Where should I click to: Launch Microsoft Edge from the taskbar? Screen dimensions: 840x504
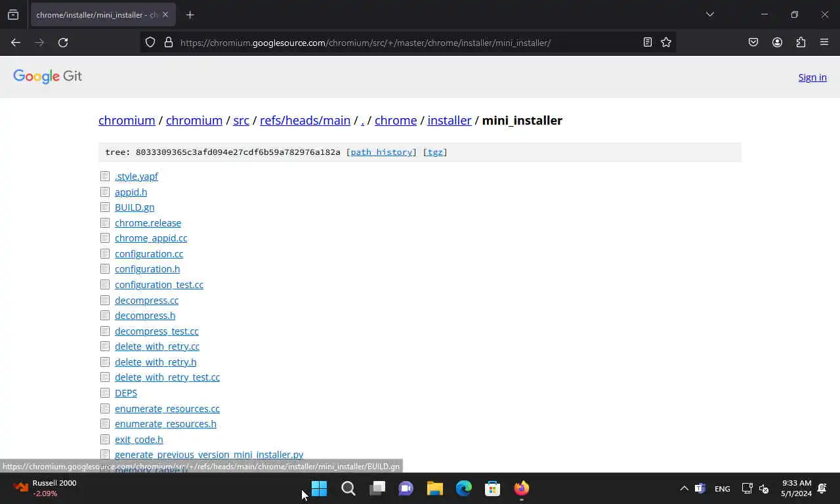(464, 488)
